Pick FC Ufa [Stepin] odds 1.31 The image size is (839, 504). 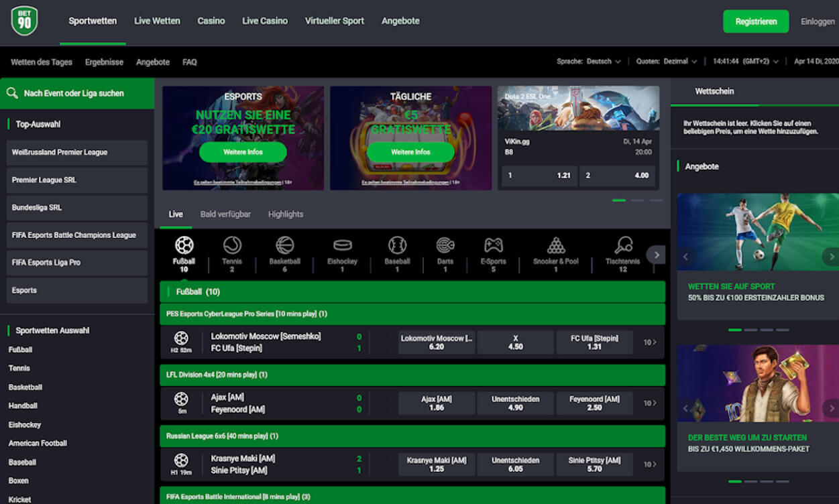click(x=594, y=342)
